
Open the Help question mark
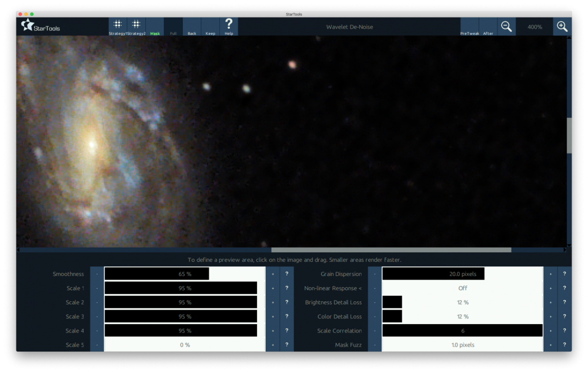229,27
